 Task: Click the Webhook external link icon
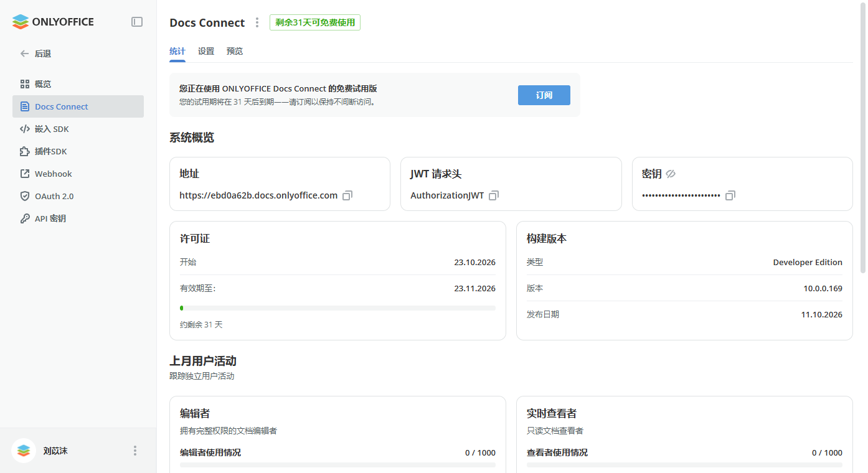coord(25,174)
